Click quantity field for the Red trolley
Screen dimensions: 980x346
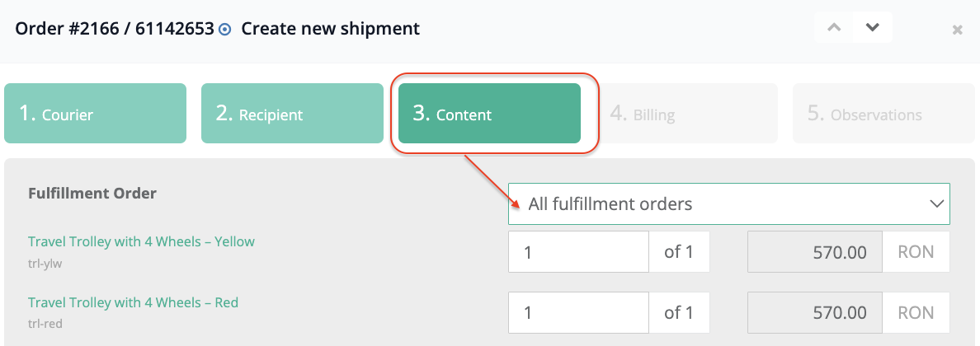[x=578, y=313]
